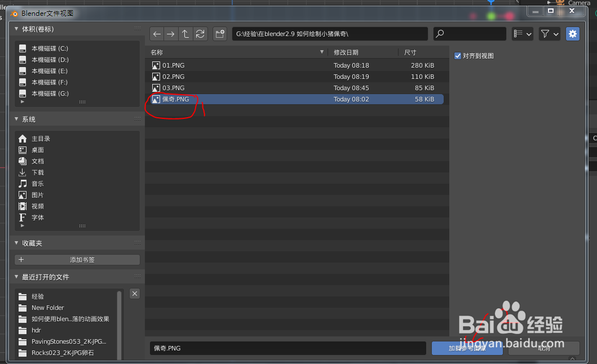
Task: Open 本機磁碟 (C:) drive
Action: (x=48, y=48)
